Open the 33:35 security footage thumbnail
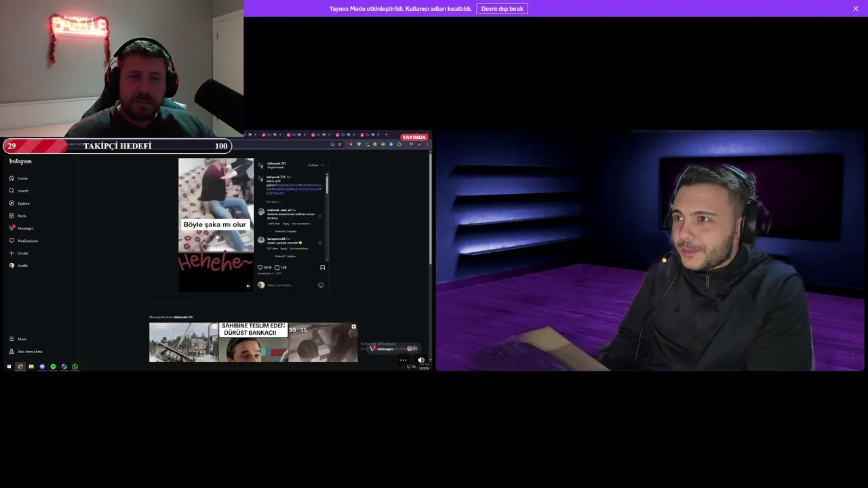868x488 pixels. click(323, 342)
